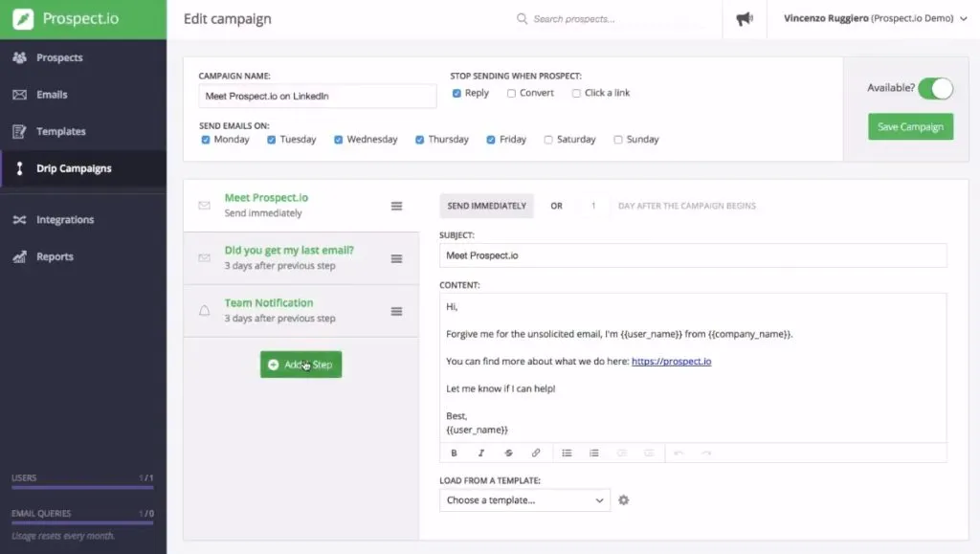Open Integrations from the sidebar
Image resolution: width=980 pixels, height=554 pixels.
(x=83, y=220)
